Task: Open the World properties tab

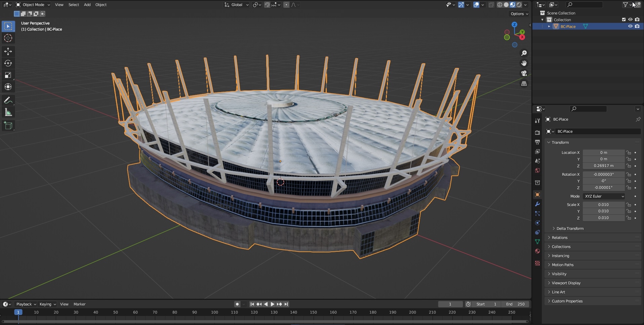Action: point(537,170)
